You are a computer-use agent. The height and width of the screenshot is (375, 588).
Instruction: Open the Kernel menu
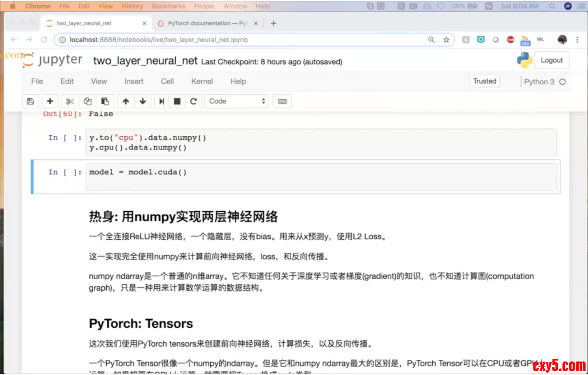pos(202,81)
